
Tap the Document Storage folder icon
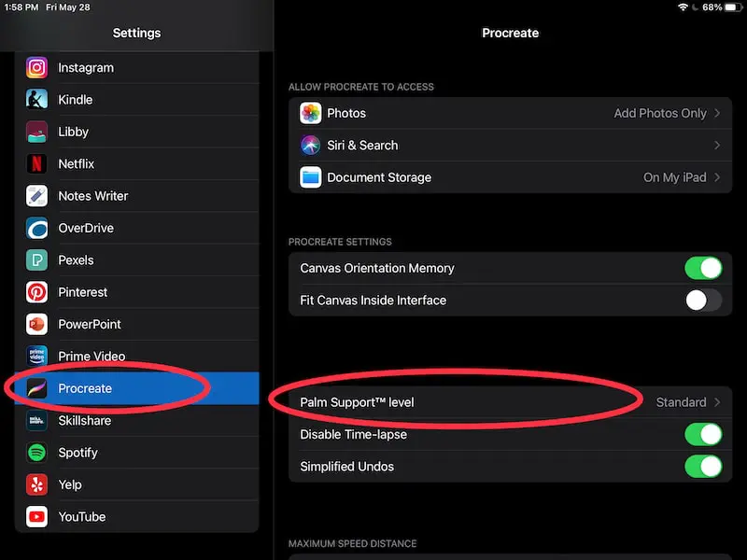click(x=311, y=177)
